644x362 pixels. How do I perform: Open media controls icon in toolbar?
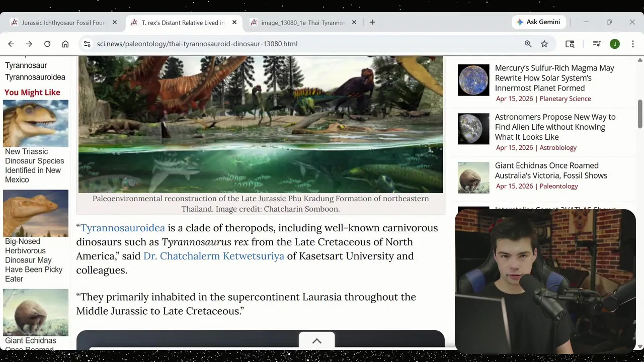coord(597,44)
